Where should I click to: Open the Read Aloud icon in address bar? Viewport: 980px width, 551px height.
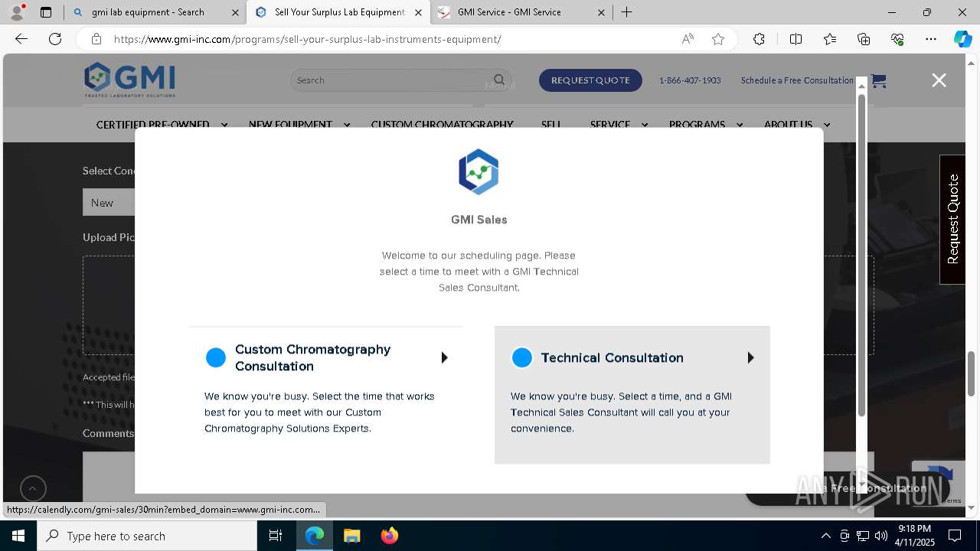click(688, 39)
